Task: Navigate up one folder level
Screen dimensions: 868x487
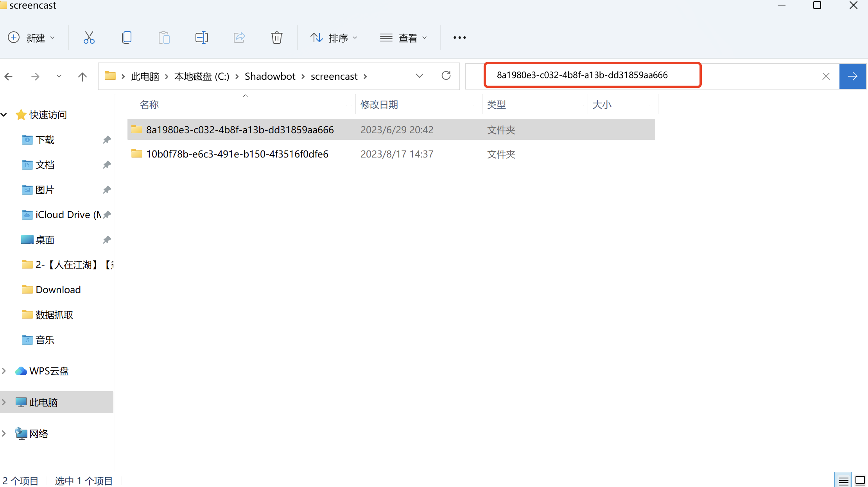Action: click(x=82, y=77)
